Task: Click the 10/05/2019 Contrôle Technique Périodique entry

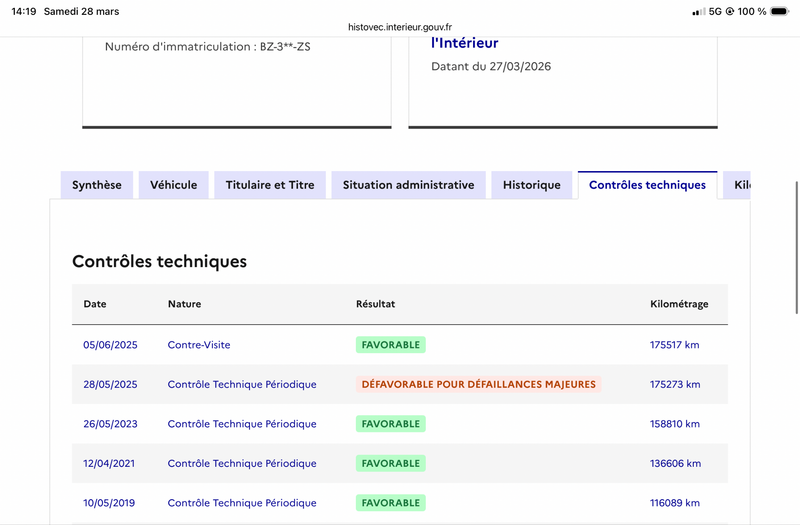Action: pyautogui.click(x=242, y=503)
